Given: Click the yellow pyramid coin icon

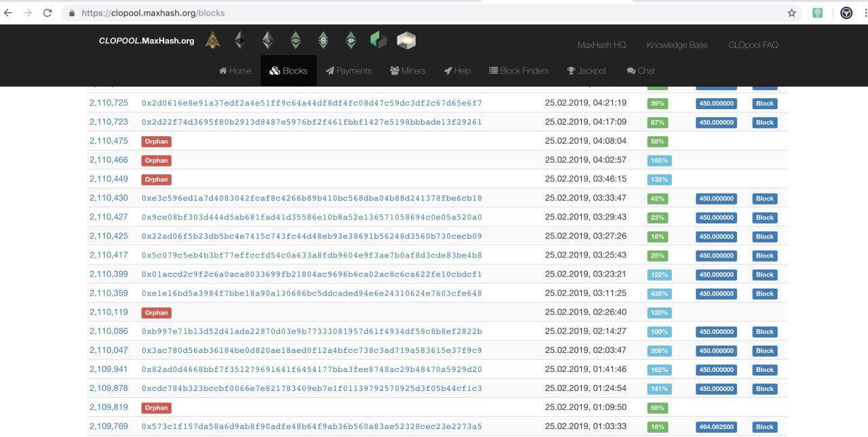Looking at the screenshot, I should click(212, 41).
